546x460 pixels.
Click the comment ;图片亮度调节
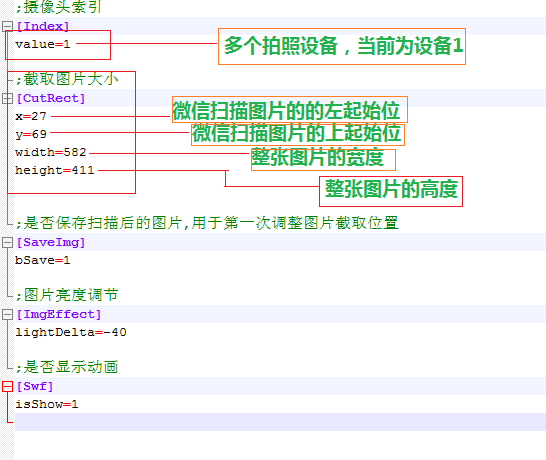67,295
